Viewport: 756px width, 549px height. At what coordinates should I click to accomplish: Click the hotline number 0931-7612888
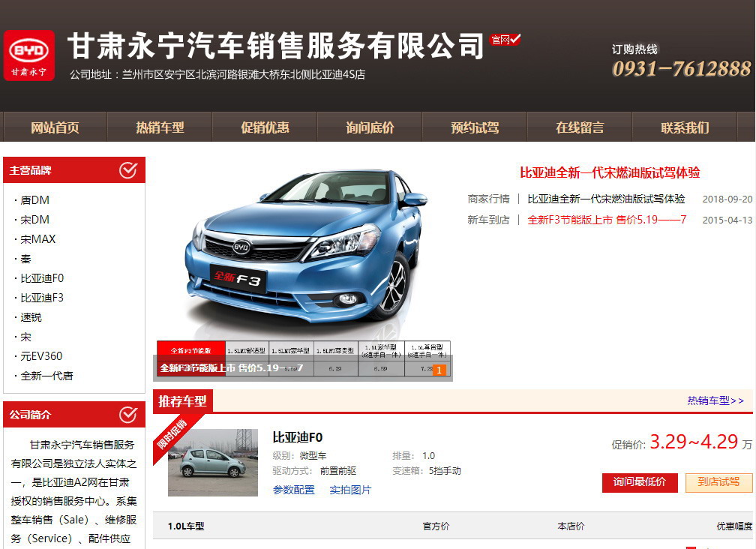pos(681,68)
